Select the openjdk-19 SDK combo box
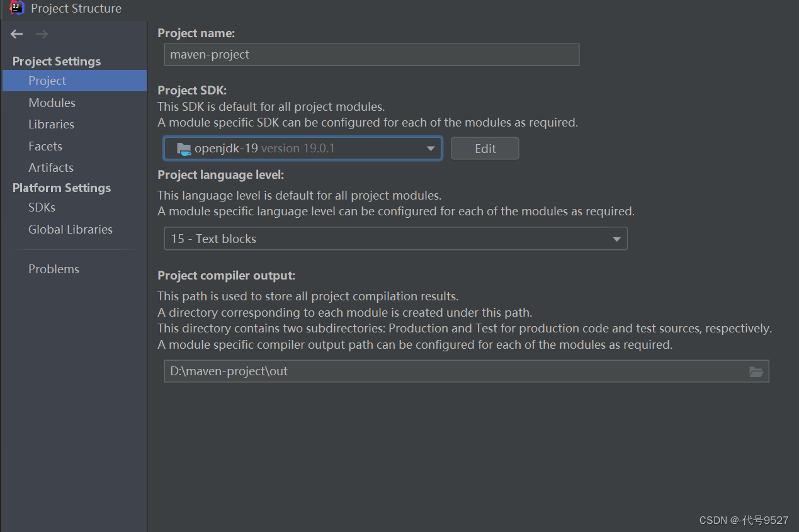The image size is (799, 532). 296,149
